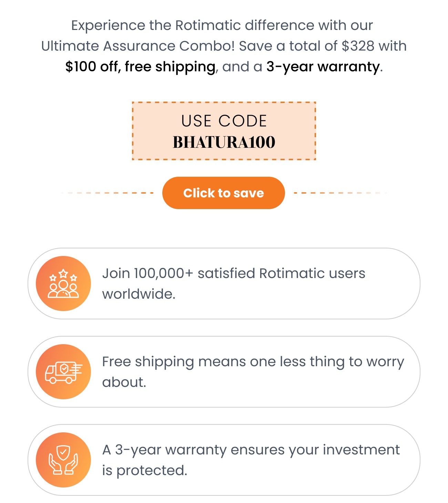Click the word worldwide in first card
Image resolution: width=448 pixels, height=503 pixels.
[x=139, y=294]
